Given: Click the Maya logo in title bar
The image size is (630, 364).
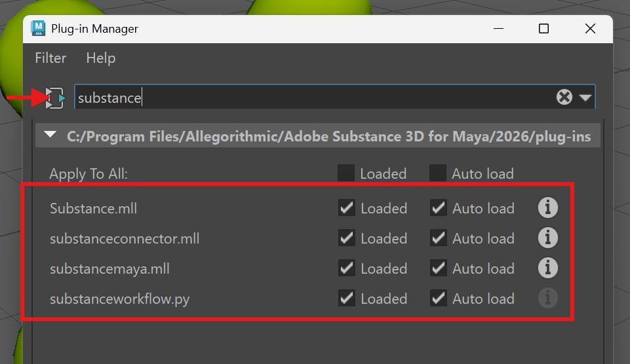Looking at the screenshot, I should pos(37,29).
